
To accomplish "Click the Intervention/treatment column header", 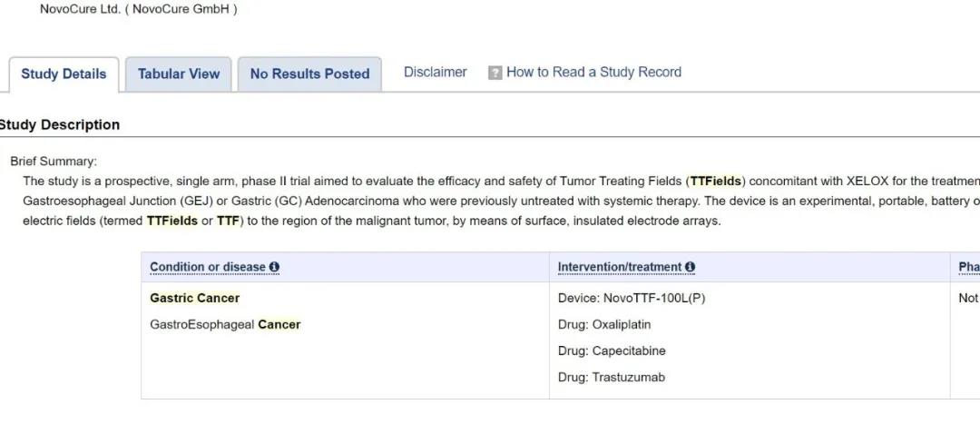I will click(x=619, y=267).
